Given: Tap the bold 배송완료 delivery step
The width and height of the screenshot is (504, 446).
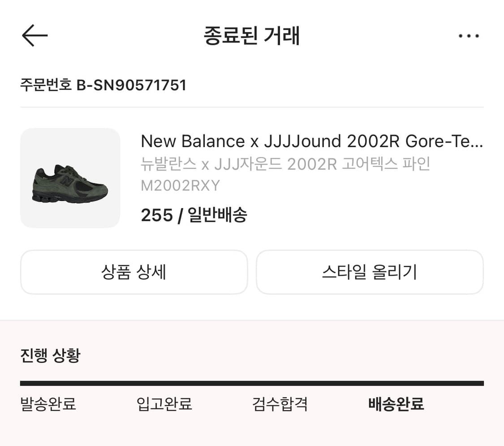Looking at the screenshot, I should click(396, 404).
